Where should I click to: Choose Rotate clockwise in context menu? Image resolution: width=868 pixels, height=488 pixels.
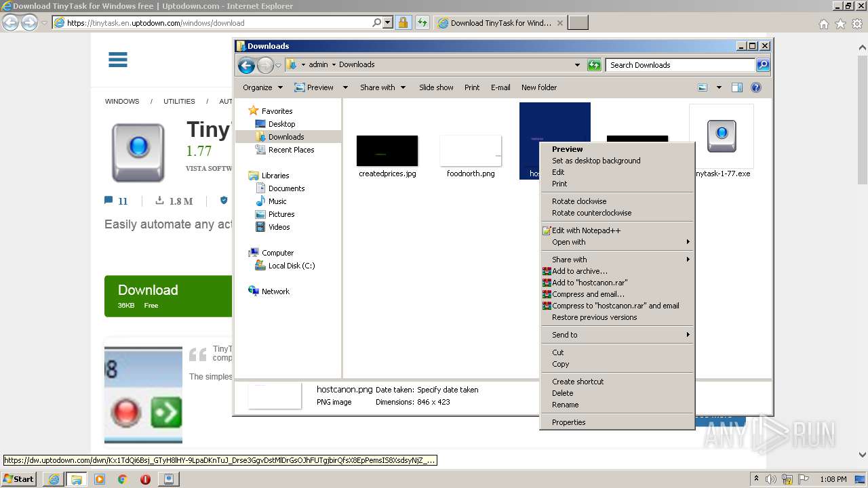(x=617, y=201)
